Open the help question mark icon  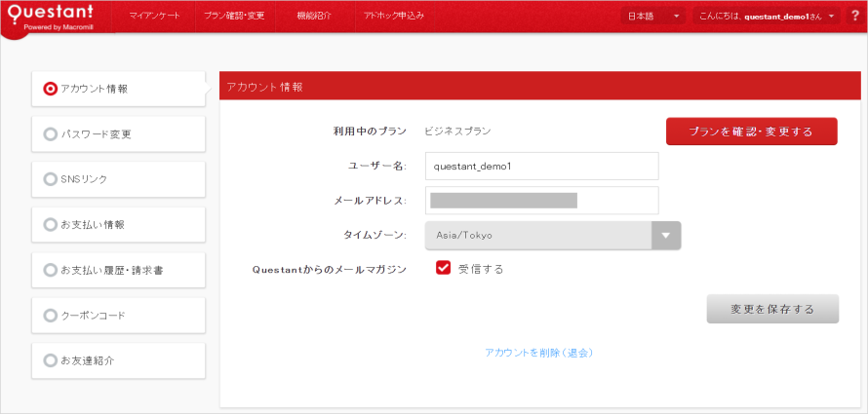[x=854, y=16]
